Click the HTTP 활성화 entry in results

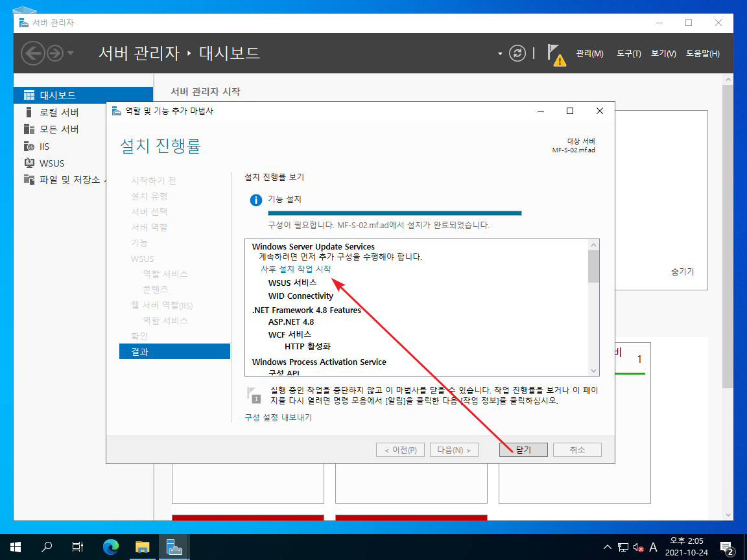point(308,347)
